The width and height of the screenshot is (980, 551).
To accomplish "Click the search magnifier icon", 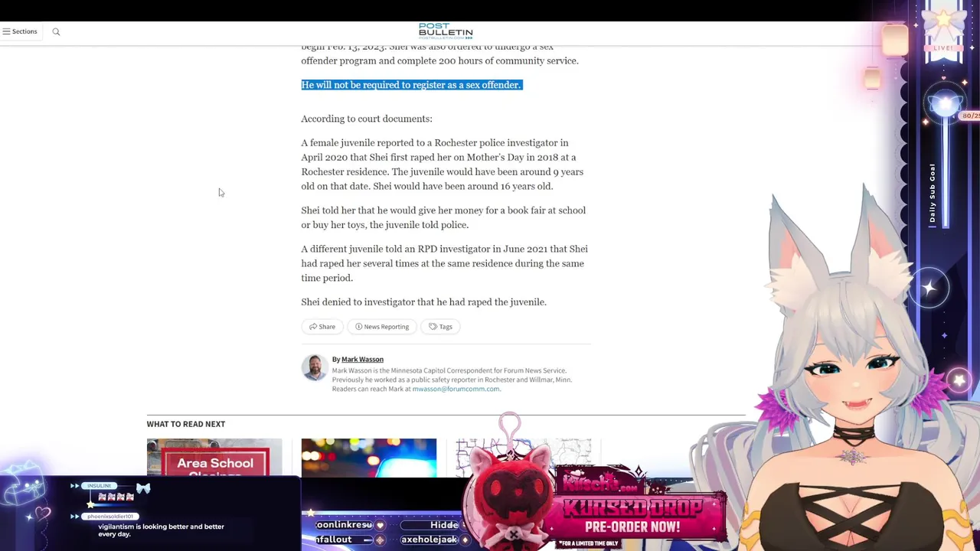I will [56, 31].
